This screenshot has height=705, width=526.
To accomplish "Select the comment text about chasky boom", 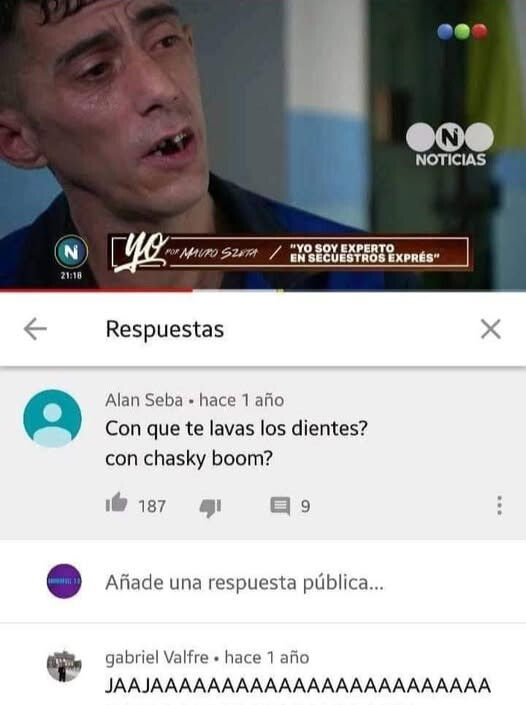I will (236, 443).
